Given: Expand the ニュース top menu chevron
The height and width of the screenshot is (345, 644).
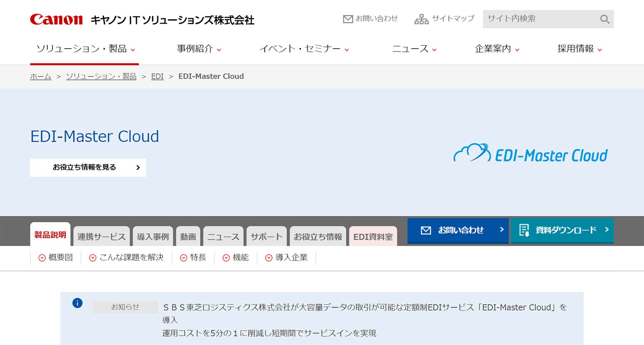Looking at the screenshot, I should point(434,50).
